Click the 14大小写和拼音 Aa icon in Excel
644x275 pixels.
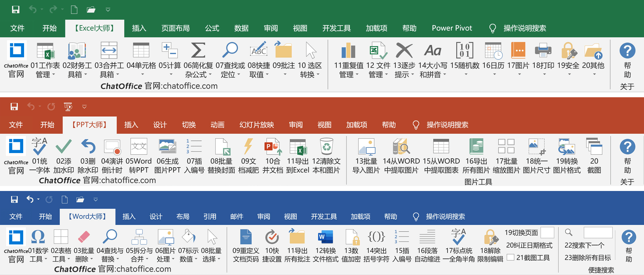click(x=433, y=50)
